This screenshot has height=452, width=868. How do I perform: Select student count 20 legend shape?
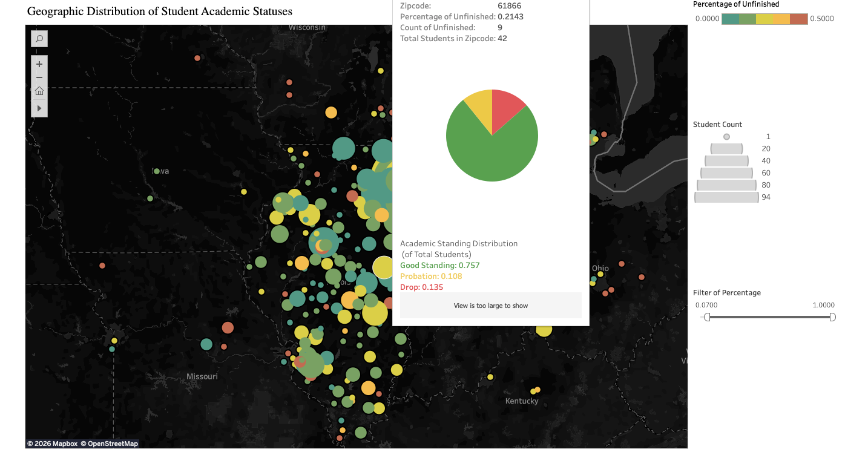[x=726, y=149]
